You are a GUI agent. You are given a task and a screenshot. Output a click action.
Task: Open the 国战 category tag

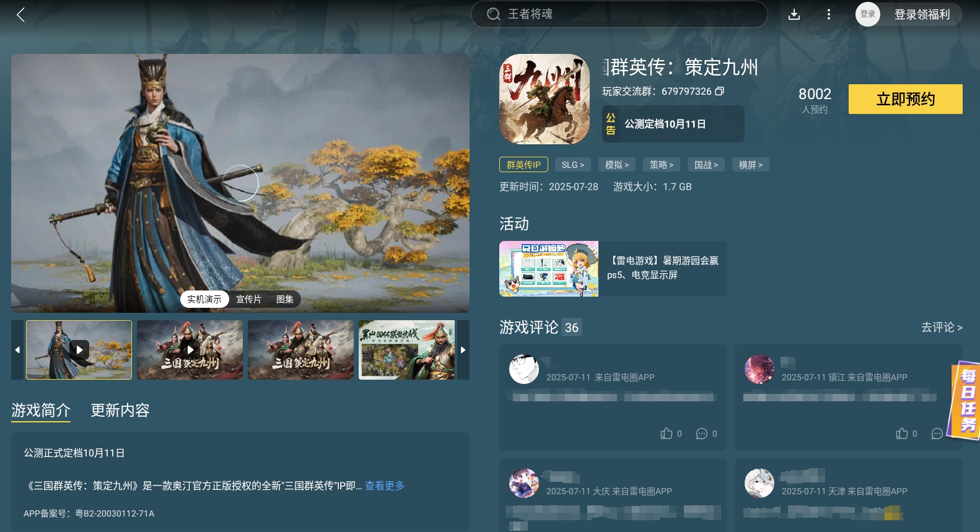point(706,165)
